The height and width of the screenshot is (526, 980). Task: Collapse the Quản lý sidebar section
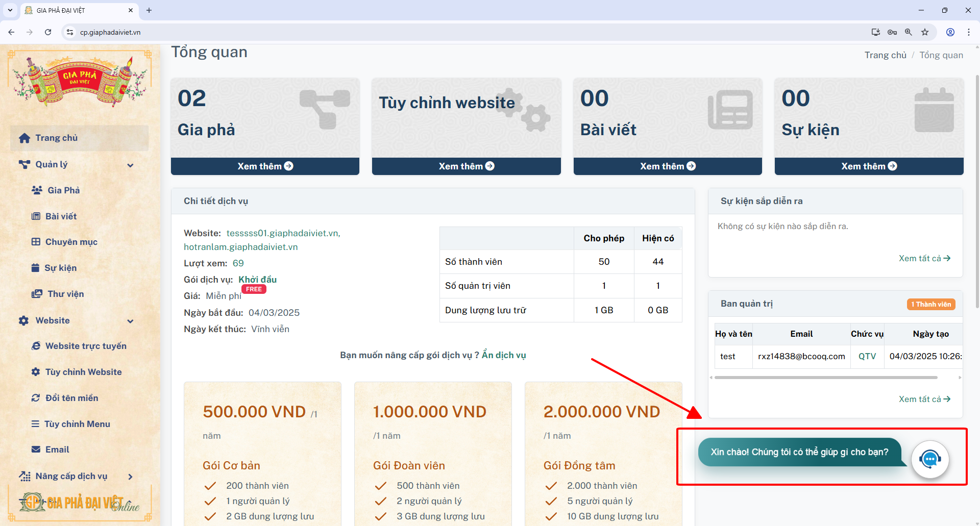pos(130,165)
